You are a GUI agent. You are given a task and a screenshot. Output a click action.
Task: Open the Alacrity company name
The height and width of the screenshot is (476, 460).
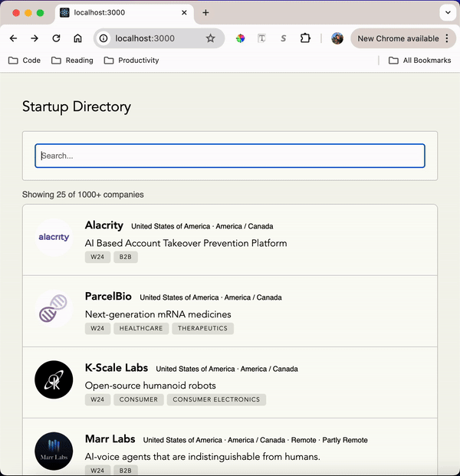[104, 225]
